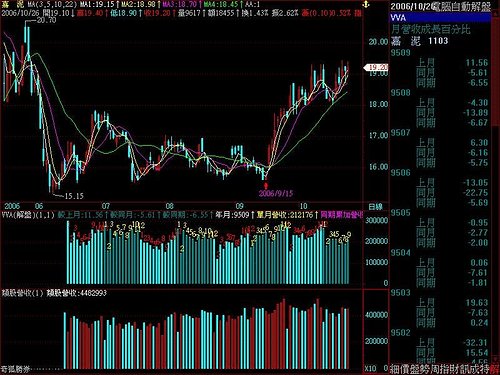The width and height of the screenshot is (500, 375).
Task: Click the 日線 period label below the price axis
Action: point(376,206)
